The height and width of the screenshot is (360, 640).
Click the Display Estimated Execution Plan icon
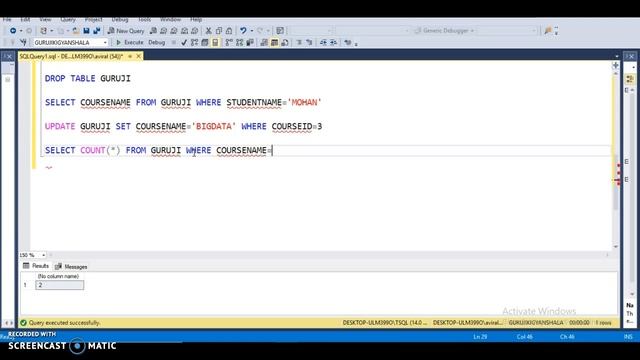(195, 42)
